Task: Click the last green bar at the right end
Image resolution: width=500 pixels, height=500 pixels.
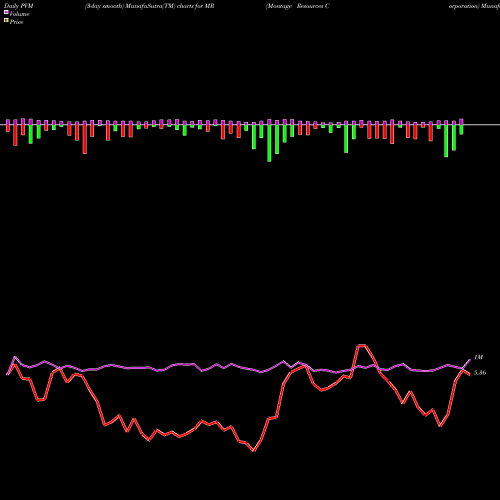Action: (461, 130)
